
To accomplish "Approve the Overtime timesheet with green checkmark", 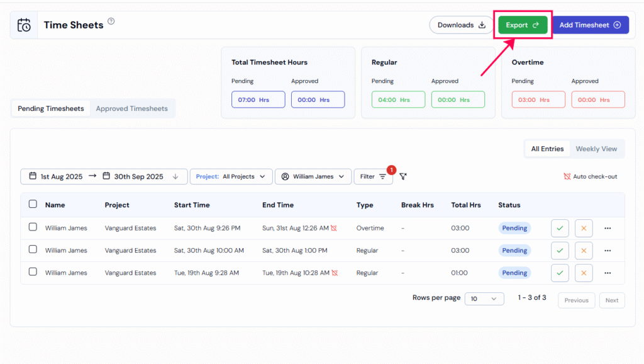I will pos(560,228).
